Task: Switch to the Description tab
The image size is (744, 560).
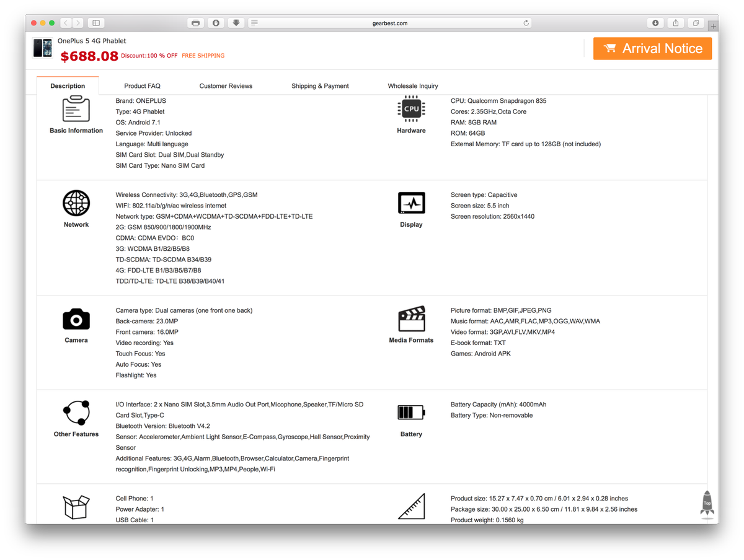Action: point(68,86)
